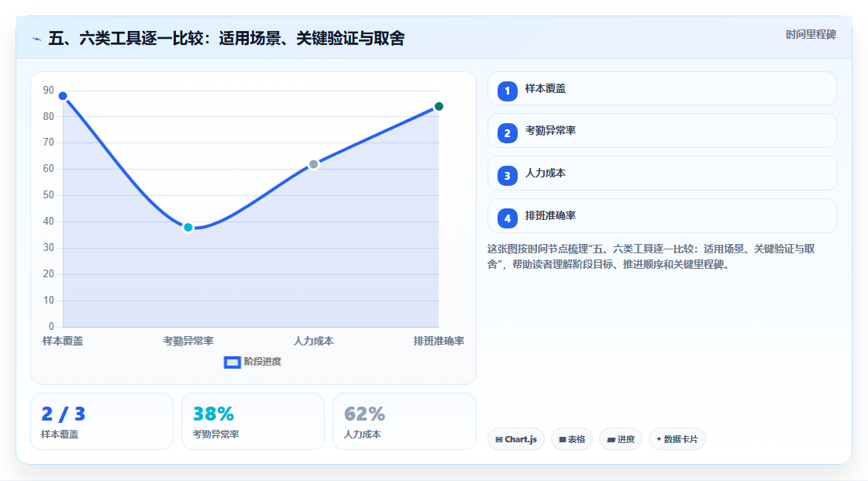Click the Chart.js tag
The height and width of the screenshot is (481, 868).
516,439
